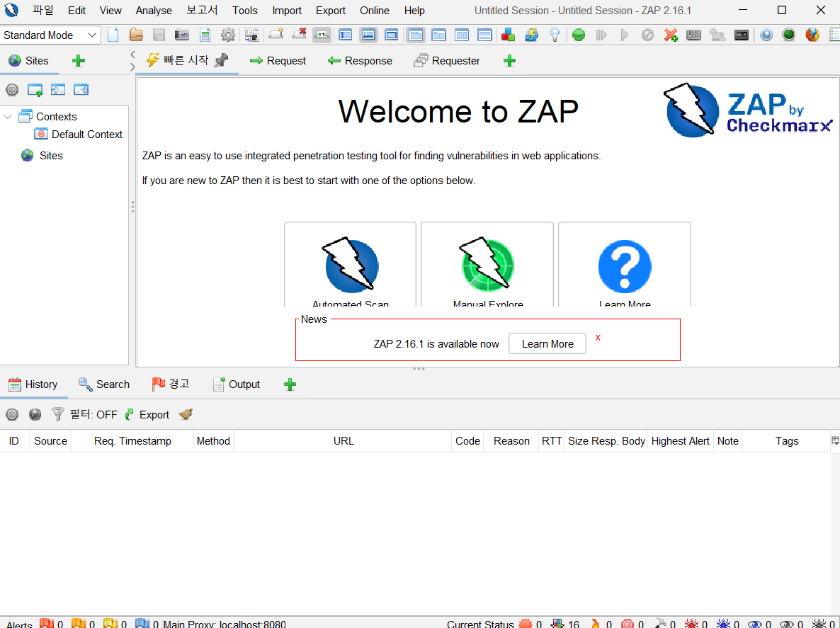The width and height of the screenshot is (840, 628).
Task: Click the red X custom breakpoint icon
Action: [671, 35]
